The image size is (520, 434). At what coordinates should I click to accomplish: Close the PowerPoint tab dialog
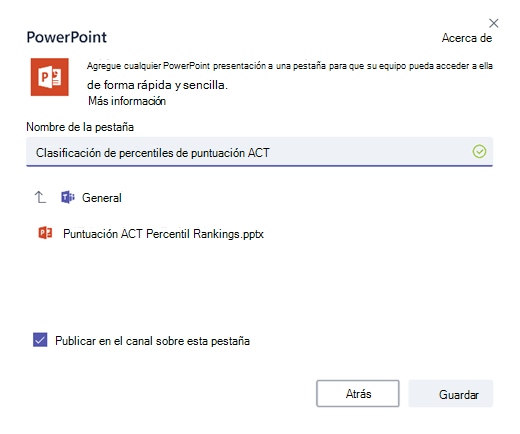(493, 23)
